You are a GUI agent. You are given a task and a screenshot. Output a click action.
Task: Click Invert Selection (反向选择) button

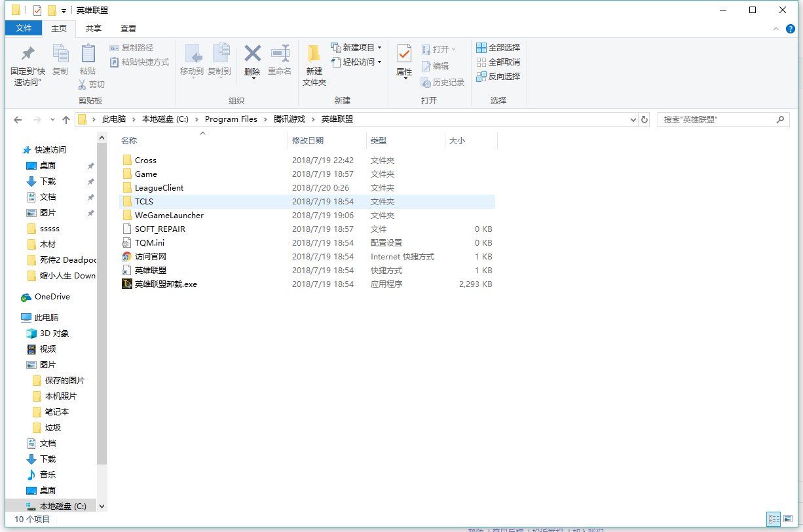tap(498, 76)
